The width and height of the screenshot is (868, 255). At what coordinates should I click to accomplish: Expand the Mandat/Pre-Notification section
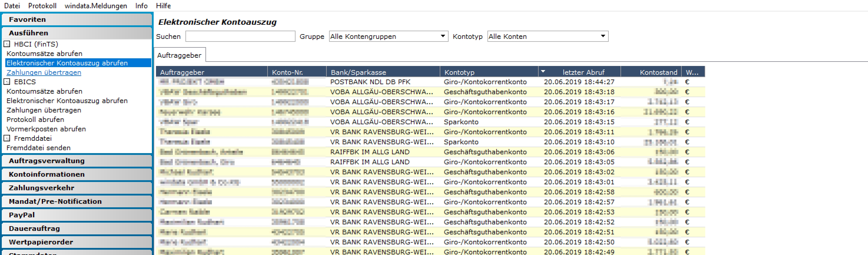click(x=77, y=201)
